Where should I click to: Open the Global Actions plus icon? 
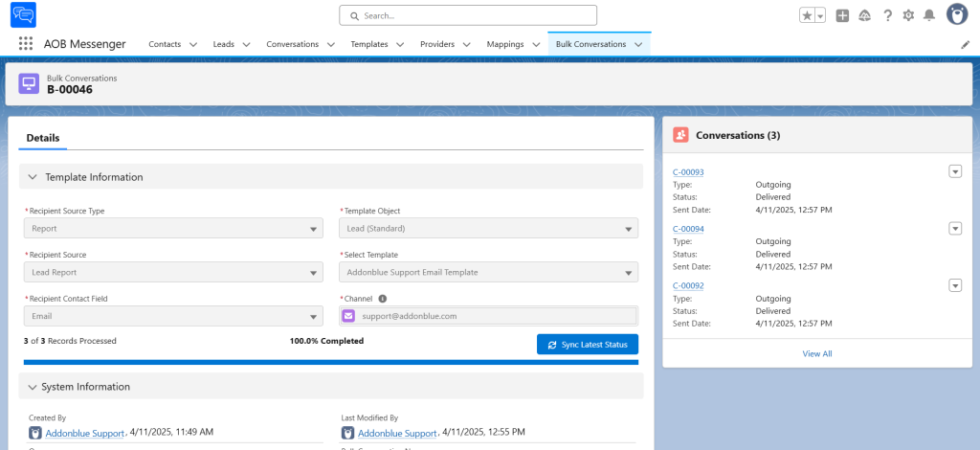tap(842, 15)
